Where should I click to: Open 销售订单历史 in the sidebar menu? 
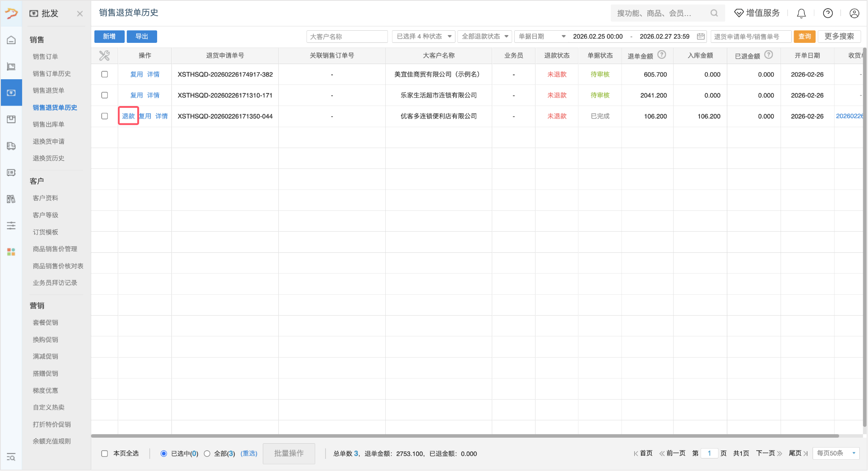coord(52,74)
